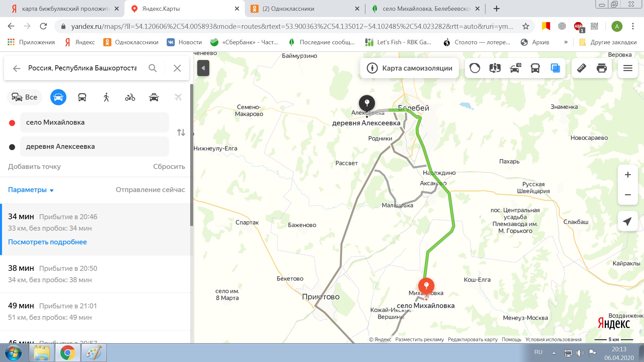Select the 38 мин route option
644x362 pixels.
pos(96,274)
